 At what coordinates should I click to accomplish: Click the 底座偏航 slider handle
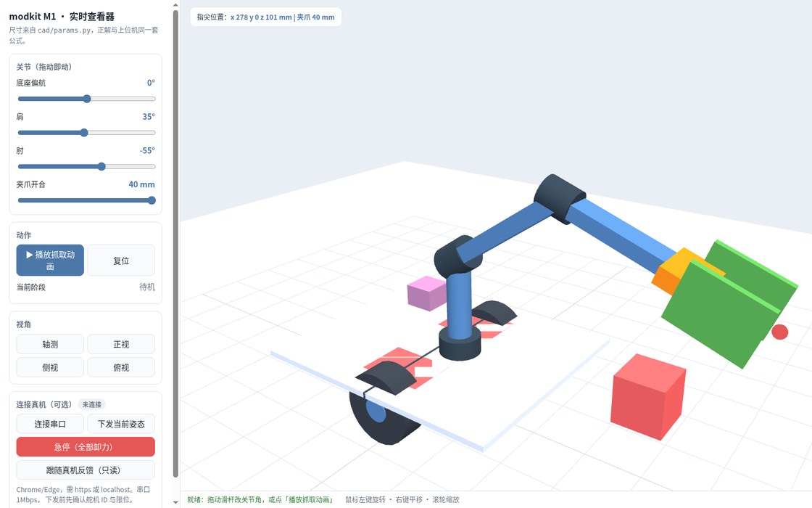[87, 99]
